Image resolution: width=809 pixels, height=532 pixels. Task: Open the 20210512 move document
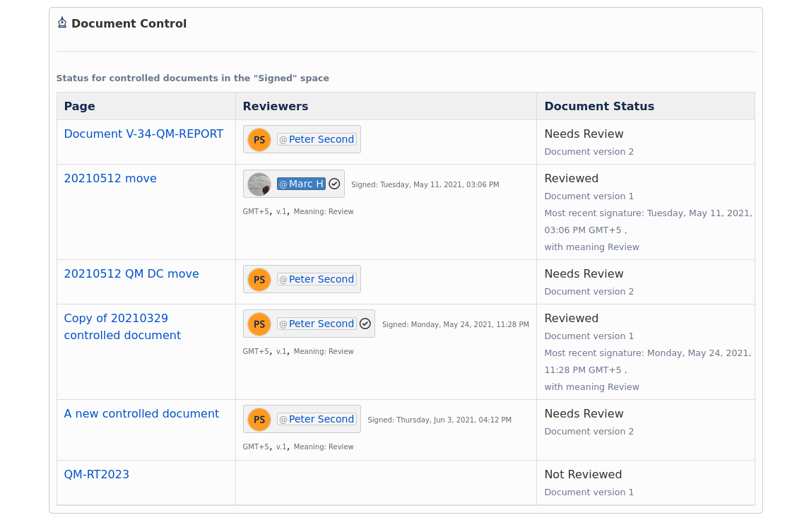pos(110,178)
